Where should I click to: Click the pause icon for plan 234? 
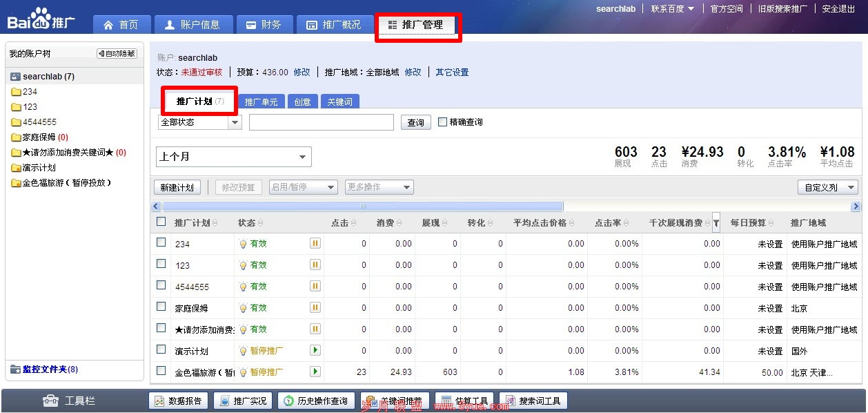pos(315,243)
